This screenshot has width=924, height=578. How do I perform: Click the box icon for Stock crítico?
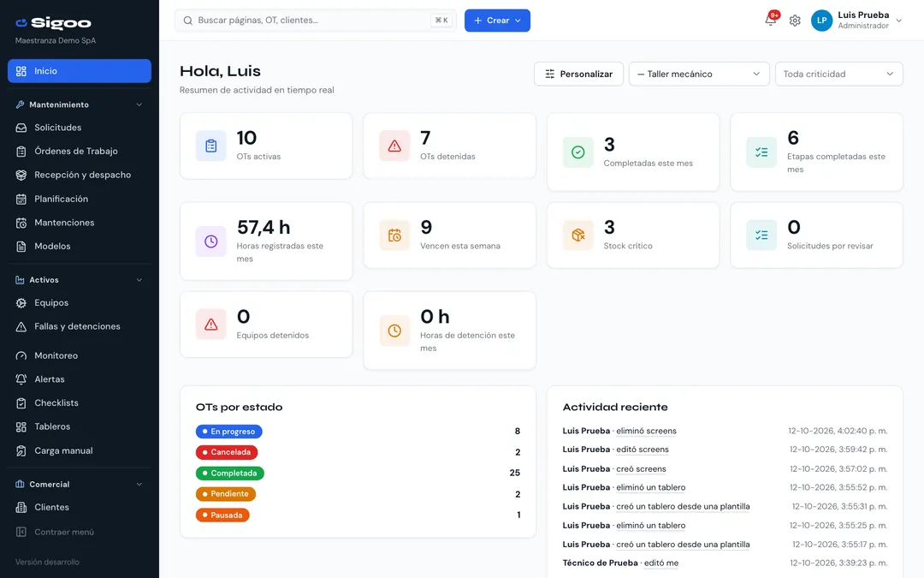tap(578, 235)
